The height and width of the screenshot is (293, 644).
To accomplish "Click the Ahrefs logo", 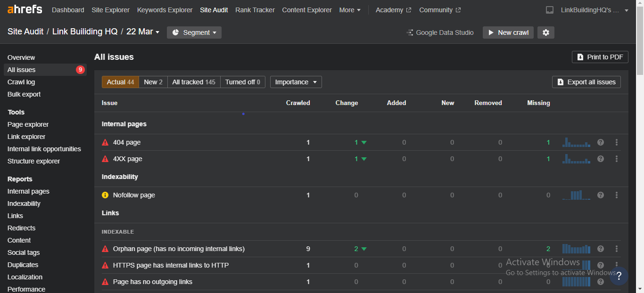I will tap(25, 9).
